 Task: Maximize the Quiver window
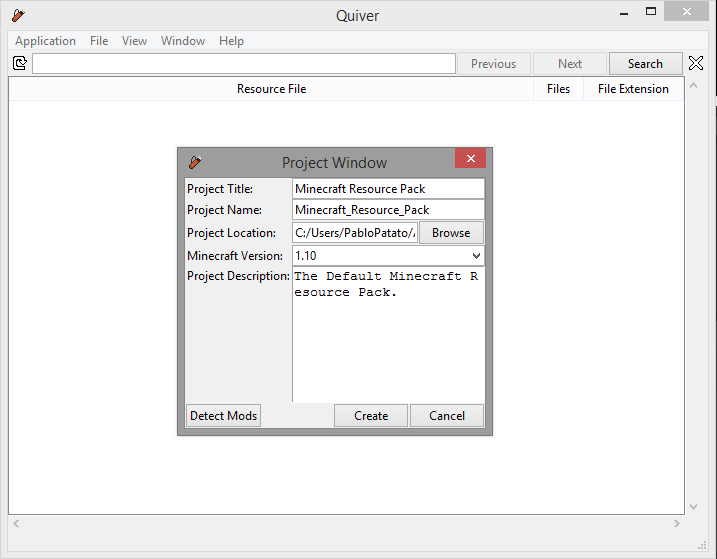pos(651,11)
